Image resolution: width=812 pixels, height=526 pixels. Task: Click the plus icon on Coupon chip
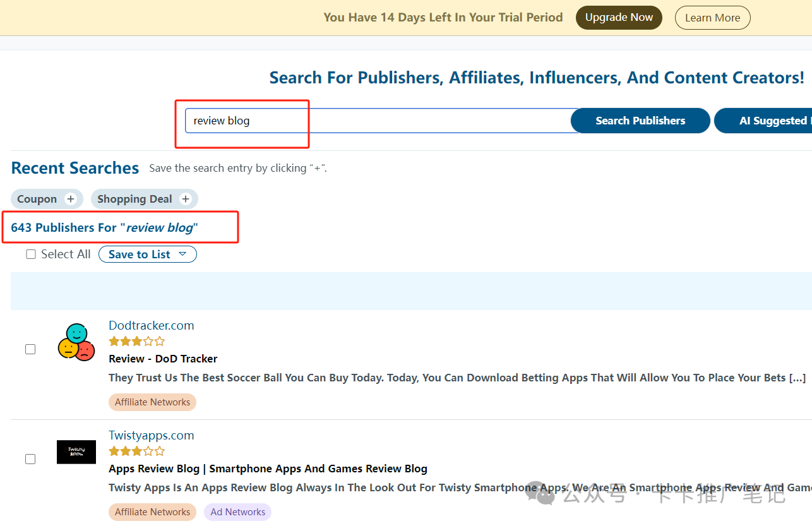(71, 199)
